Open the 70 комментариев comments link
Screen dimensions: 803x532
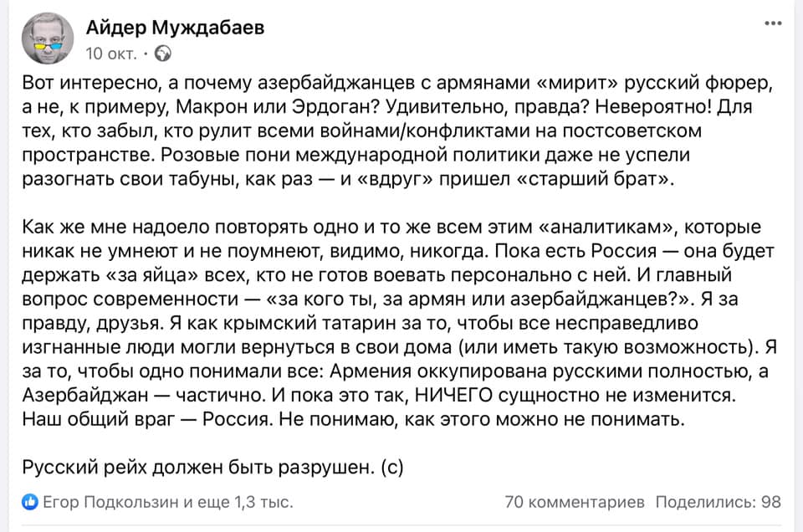click(x=574, y=502)
